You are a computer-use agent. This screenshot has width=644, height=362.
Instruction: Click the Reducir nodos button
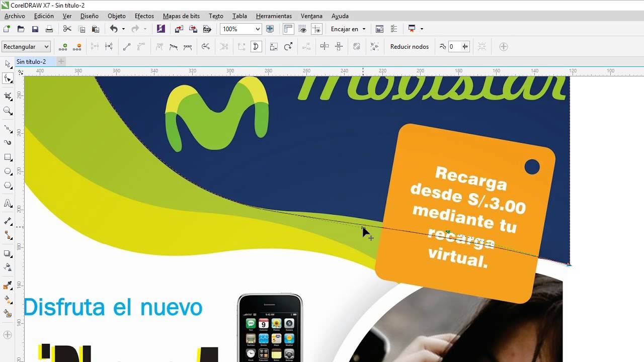(410, 47)
